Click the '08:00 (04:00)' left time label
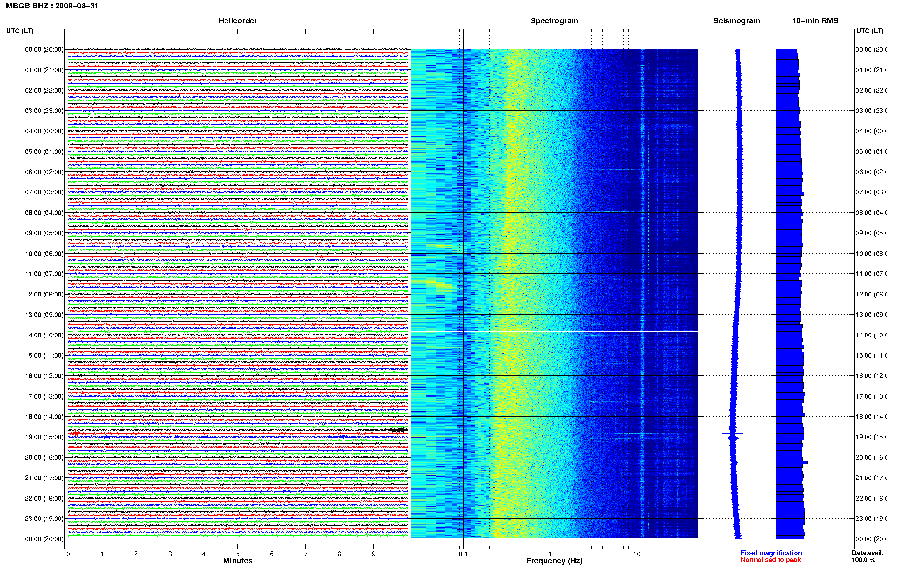The height and width of the screenshot is (578, 924). (x=44, y=213)
